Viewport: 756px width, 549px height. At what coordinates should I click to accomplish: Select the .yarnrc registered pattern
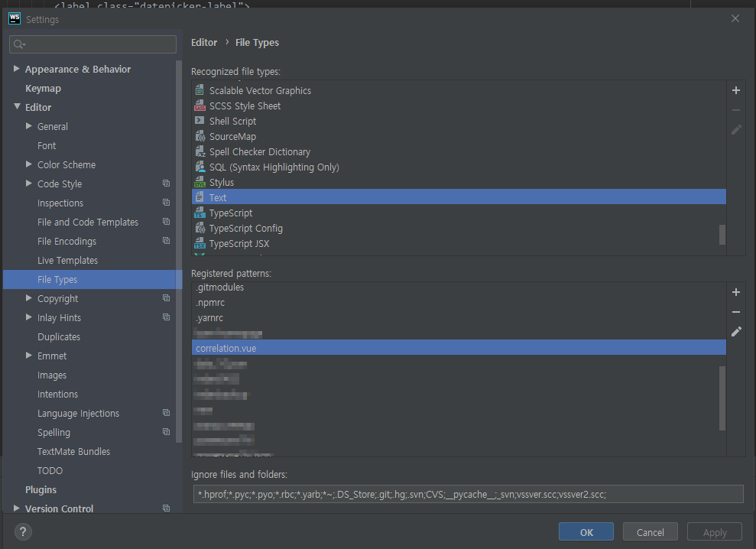(459, 318)
